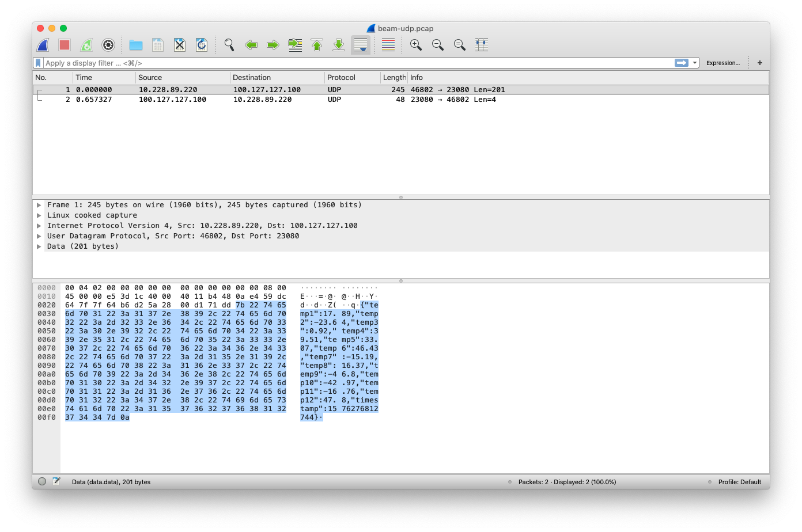Click the Profile: Default status entry
This screenshot has width=802, height=532.
pos(740,482)
